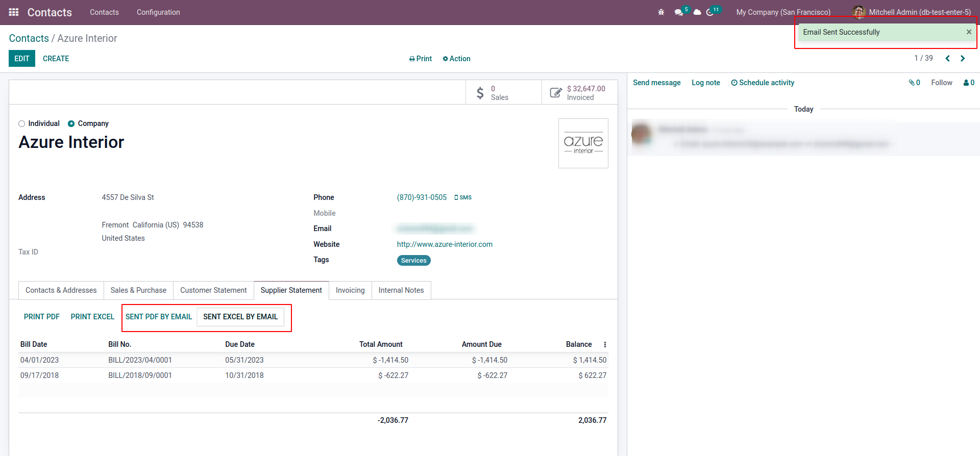Click the EDIT button
The height and width of the screenshot is (456, 980).
22,59
